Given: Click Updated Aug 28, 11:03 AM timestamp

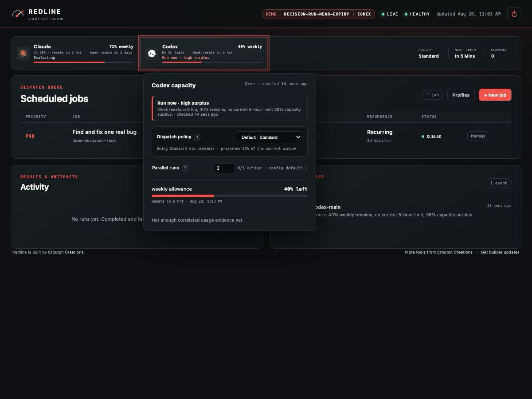Looking at the screenshot, I should tap(468, 14).
